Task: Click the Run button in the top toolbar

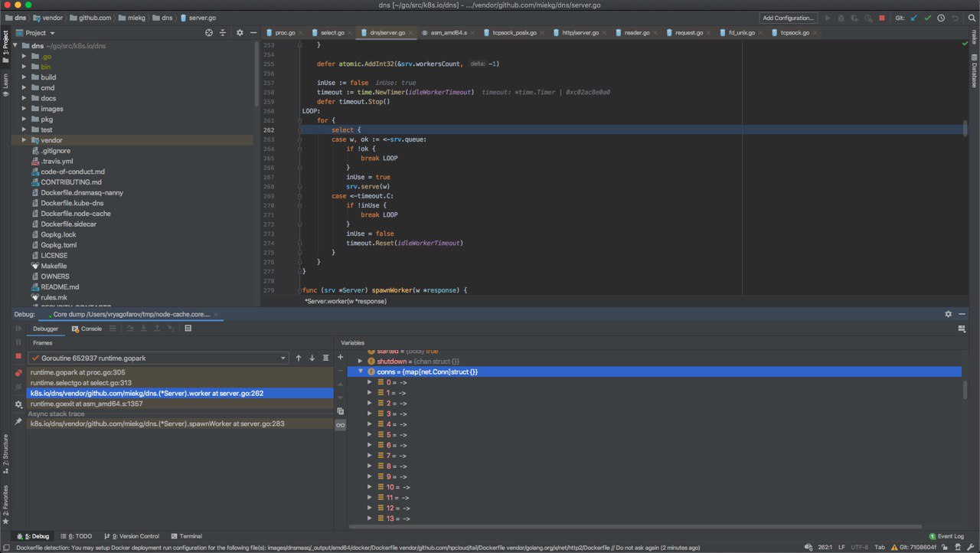Action: [828, 18]
